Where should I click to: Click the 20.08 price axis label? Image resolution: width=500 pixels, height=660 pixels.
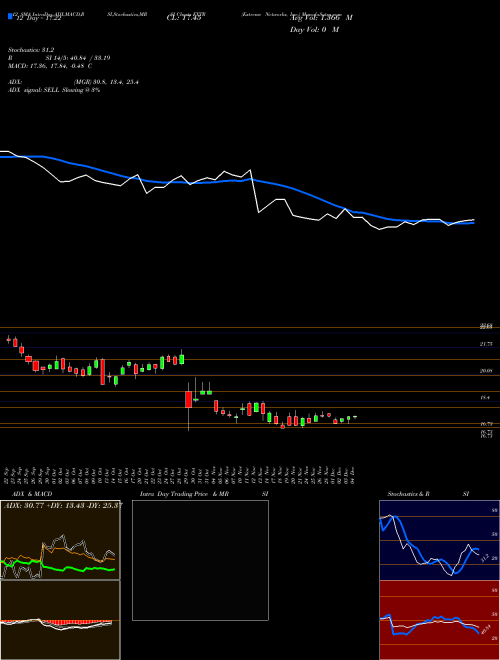point(486,370)
